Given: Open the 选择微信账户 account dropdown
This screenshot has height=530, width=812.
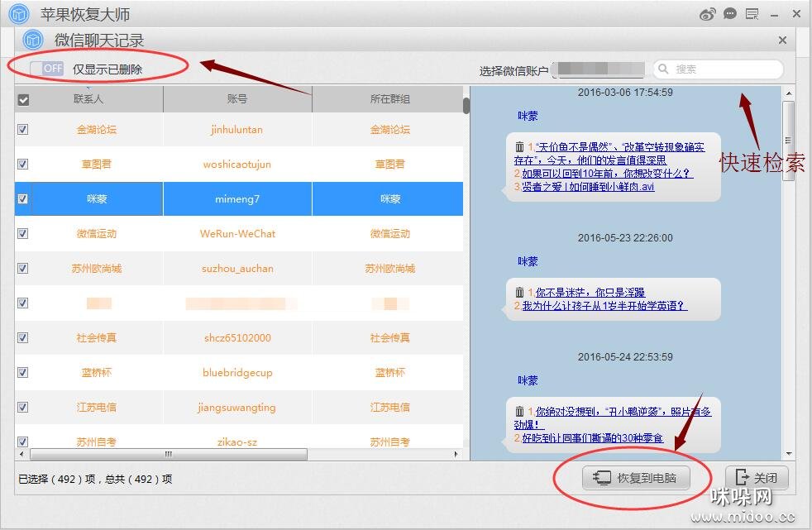Looking at the screenshot, I should (598, 70).
